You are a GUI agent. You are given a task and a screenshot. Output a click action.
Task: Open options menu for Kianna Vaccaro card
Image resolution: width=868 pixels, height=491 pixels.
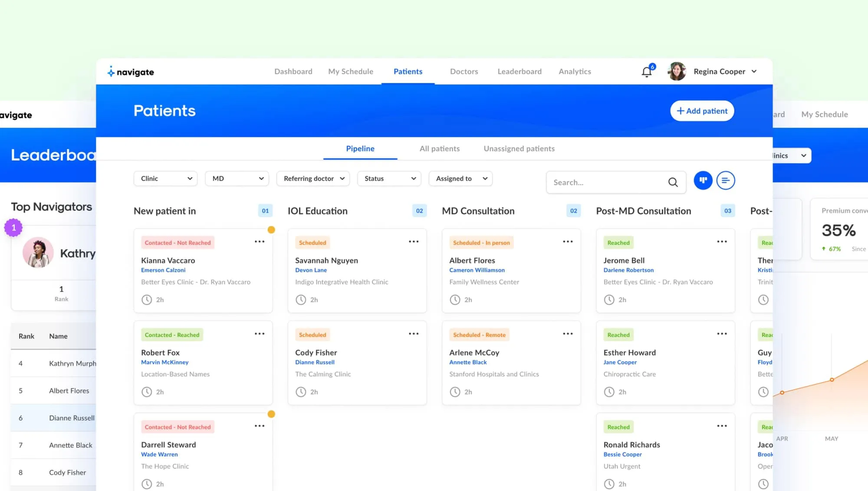coord(260,241)
